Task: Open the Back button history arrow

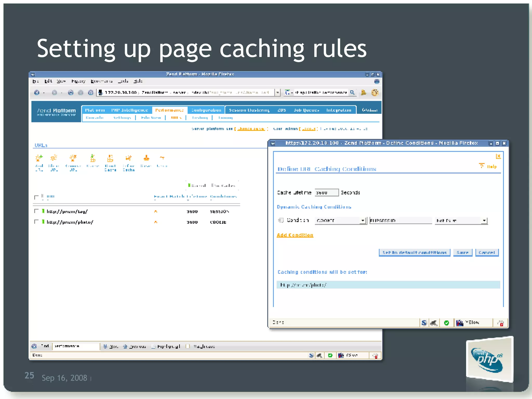Action: [x=44, y=93]
